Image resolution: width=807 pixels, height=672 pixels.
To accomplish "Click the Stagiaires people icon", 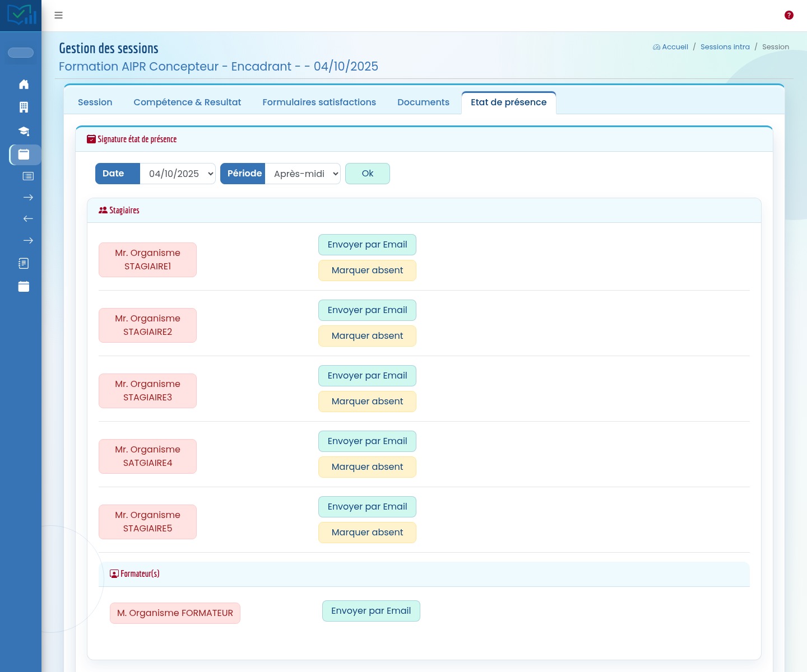I will [x=103, y=210].
